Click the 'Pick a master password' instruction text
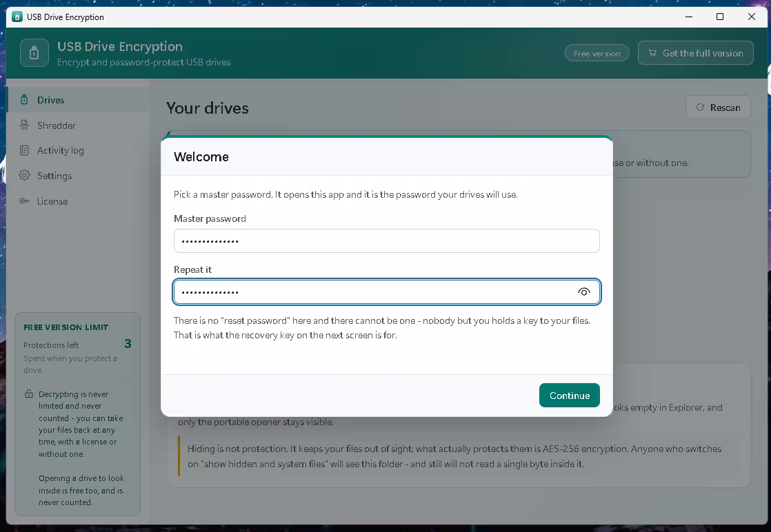This screenshot has height=532, width=771. tap(346, 194)
